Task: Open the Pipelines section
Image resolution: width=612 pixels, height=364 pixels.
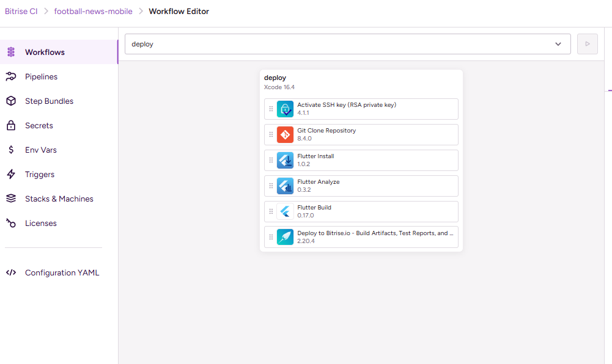Action: (41, 77)
